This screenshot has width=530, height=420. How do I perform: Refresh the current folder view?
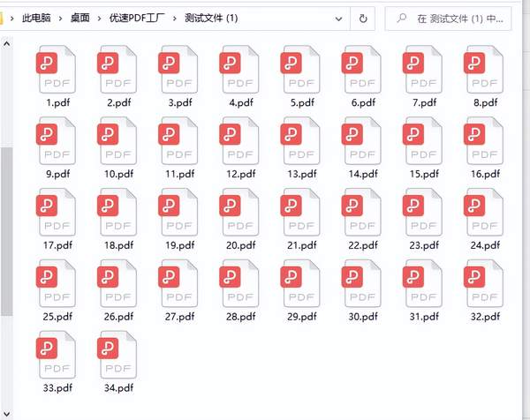pos(363,18)
